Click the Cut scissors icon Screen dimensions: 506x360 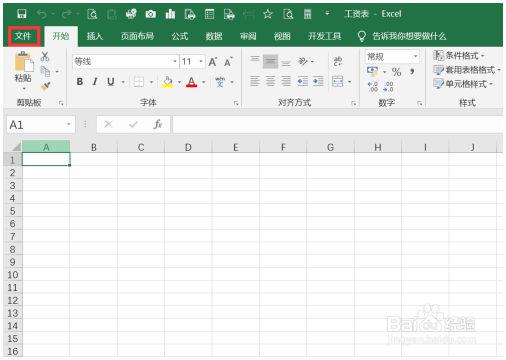45,56
